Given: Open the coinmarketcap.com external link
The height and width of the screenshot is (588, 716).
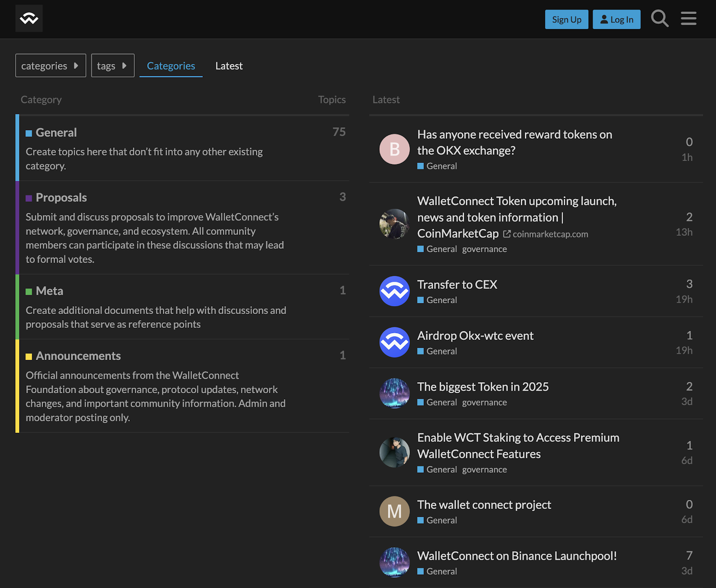Looking at the screenshot, I should click(550, 234).
